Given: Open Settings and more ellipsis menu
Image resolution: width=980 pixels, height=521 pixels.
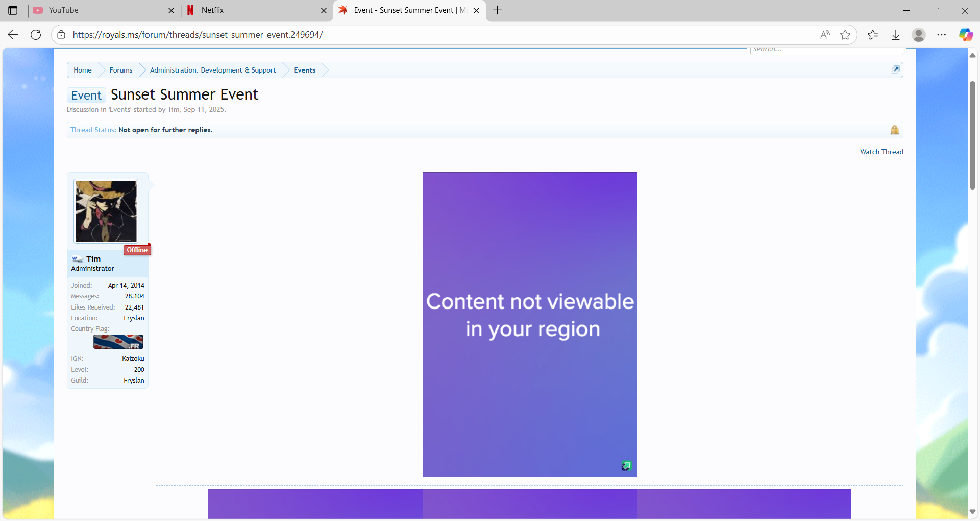Looking at the screenshot, I should [942, 35].
